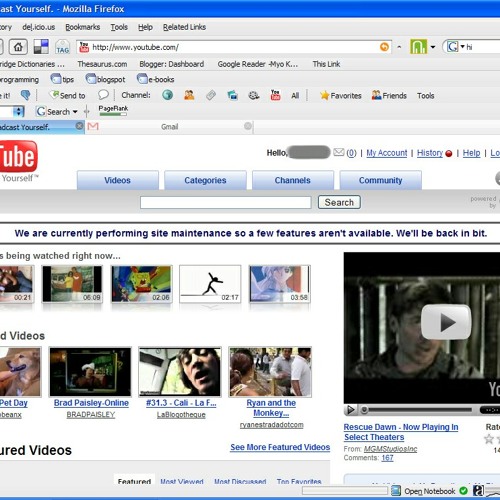The image size is (500, 500).
Task: Open the YouTube Videos tab
Action: click(x=118, y=180)
